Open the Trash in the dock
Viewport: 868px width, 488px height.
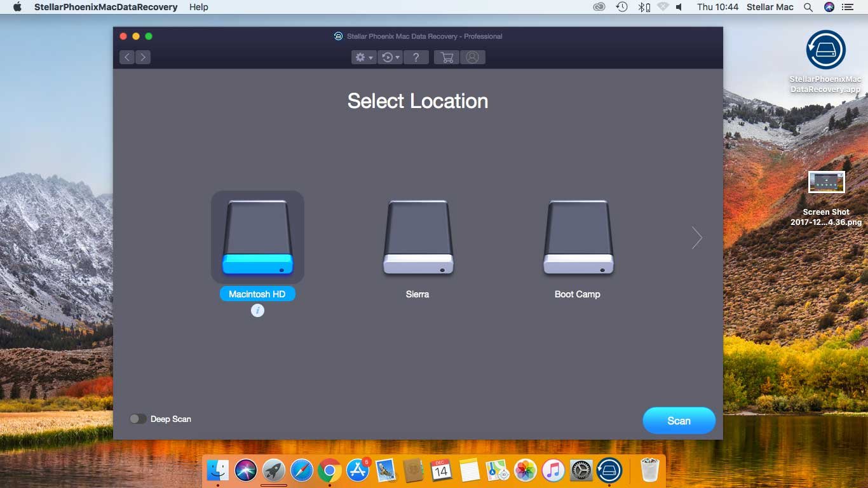point(650,470)
